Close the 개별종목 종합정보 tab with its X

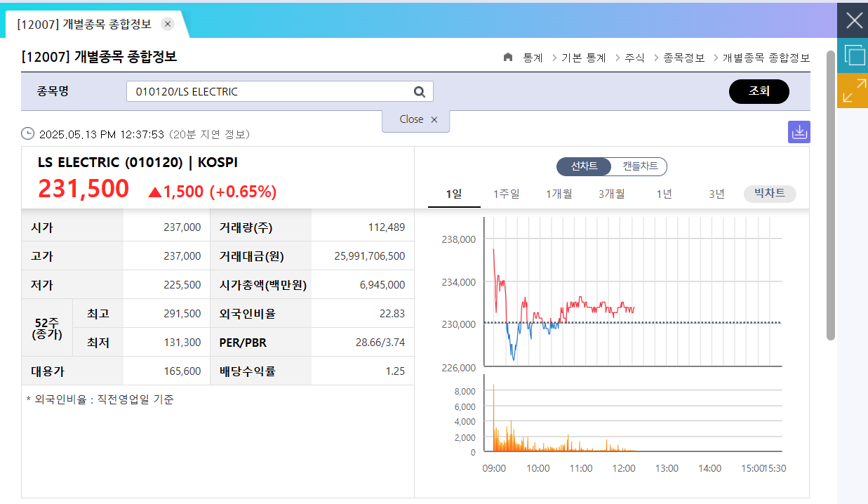[x=167, y=23]
